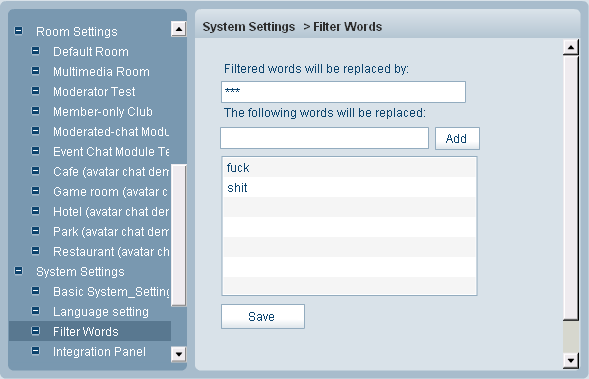The height and width of the screenshot is (379, 589).
Task: Click main panel scroll up arrow
Action: coord(571,47)
